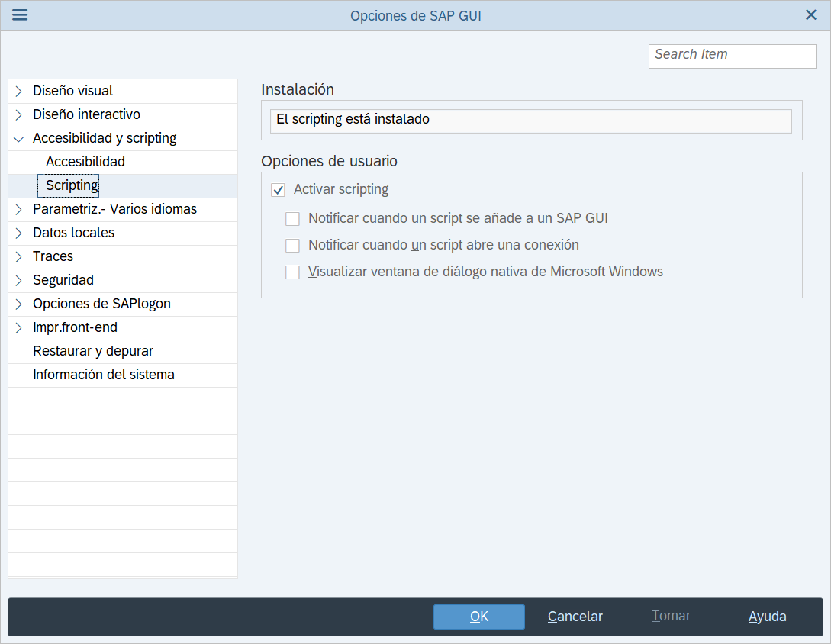Expand the Impr.front-end node arrow
The width and height of the screenshot is (831, 644).
[19, 328]
